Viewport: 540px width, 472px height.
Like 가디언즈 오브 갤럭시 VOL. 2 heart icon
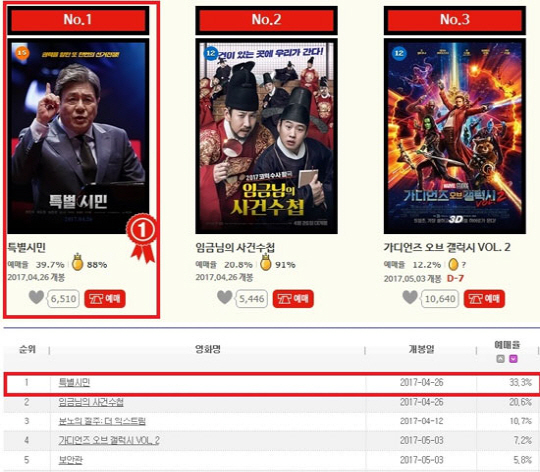tap(410, 297)
